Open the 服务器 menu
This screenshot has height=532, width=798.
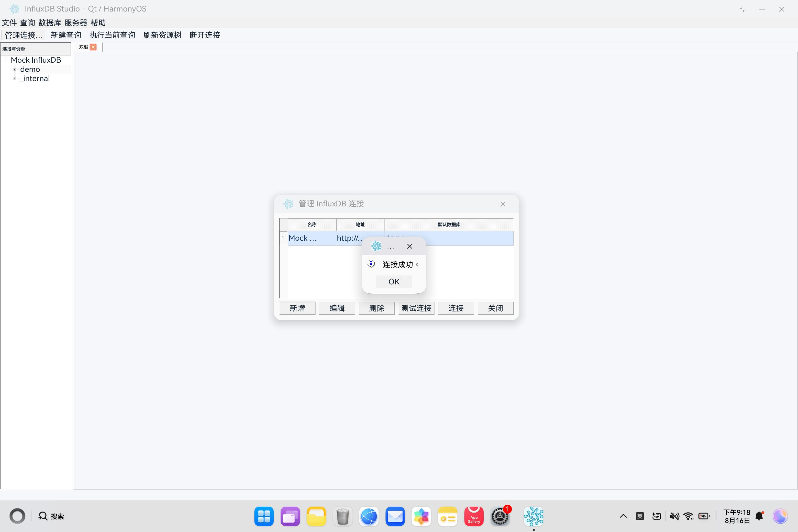click(76, 23)
